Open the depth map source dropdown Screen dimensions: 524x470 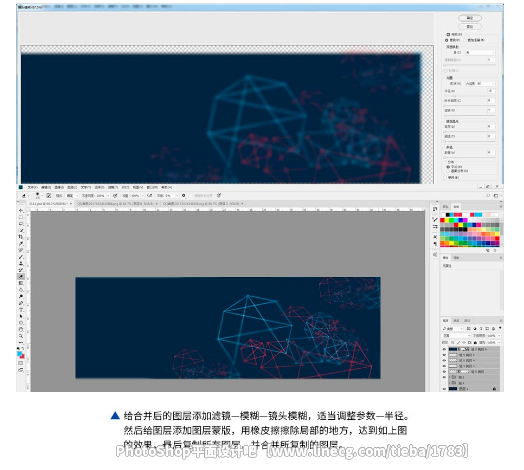(480, 52)
